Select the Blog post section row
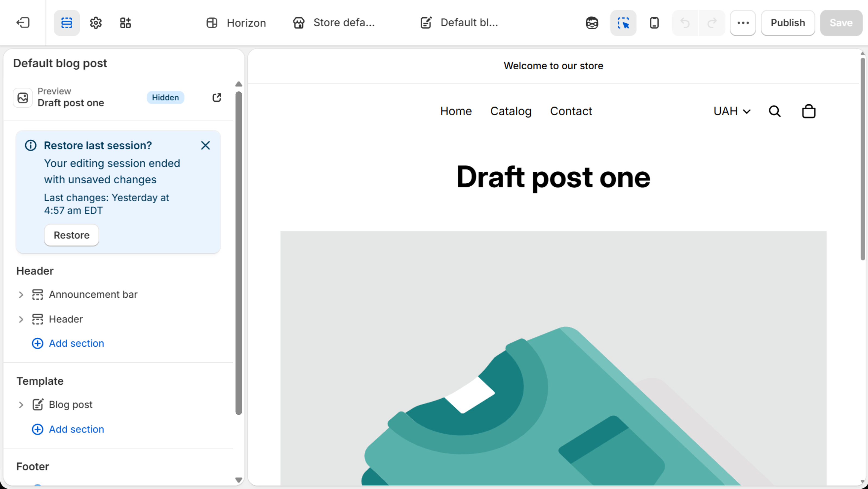 coord(118,405)
